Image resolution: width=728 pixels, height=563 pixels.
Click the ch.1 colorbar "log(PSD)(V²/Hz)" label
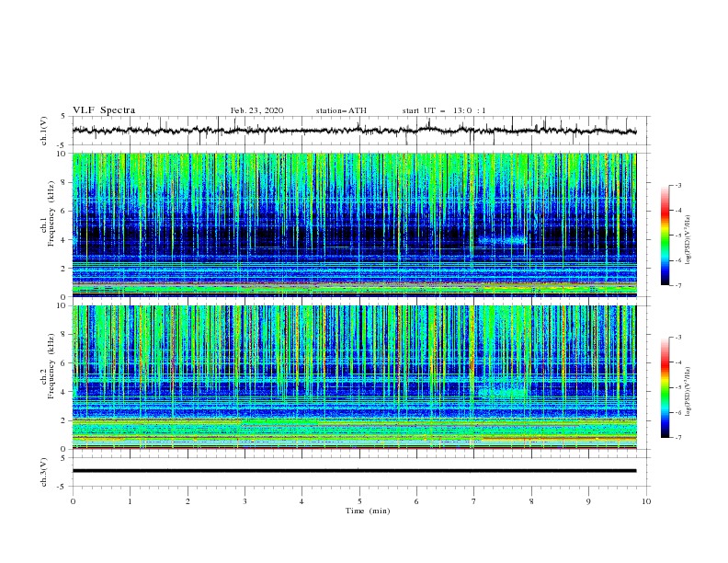[688, 240]
